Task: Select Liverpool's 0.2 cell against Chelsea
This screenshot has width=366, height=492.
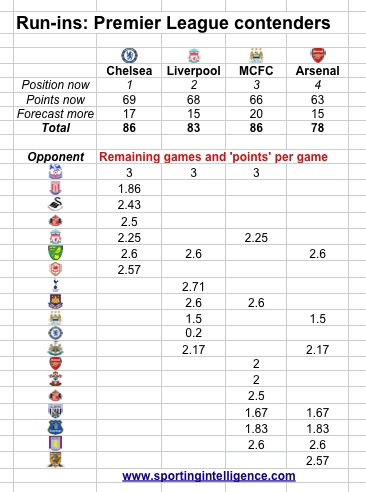Action: 194,333
